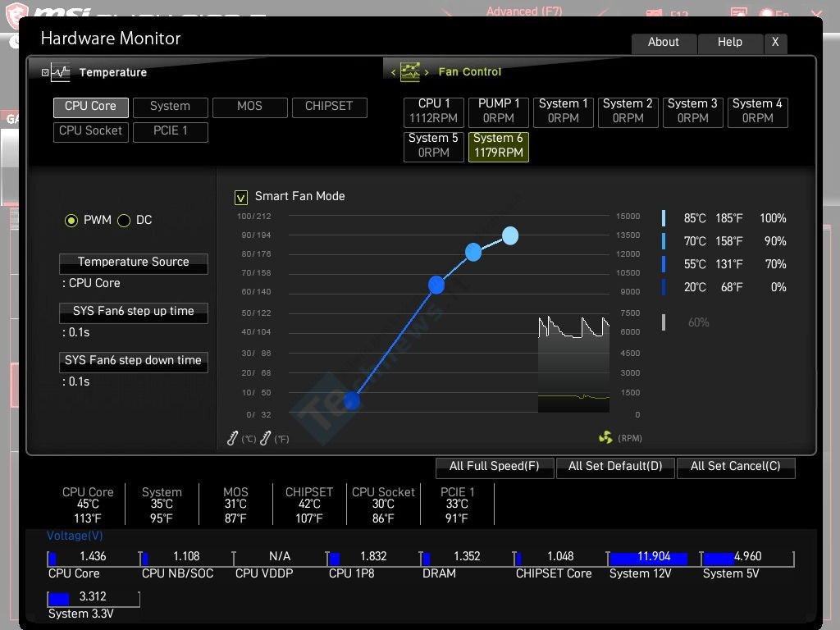Click the CHIPSET Core 1.048 voltage bar
Image resolution: width=840 pixels, height=630 pixels.
561,558
